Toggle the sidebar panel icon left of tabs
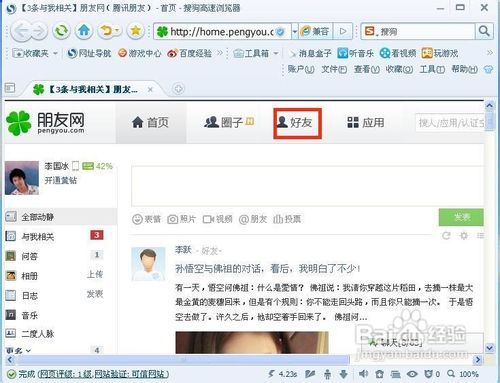The width and height of the screenshot is (500, 383). point(10,88)
